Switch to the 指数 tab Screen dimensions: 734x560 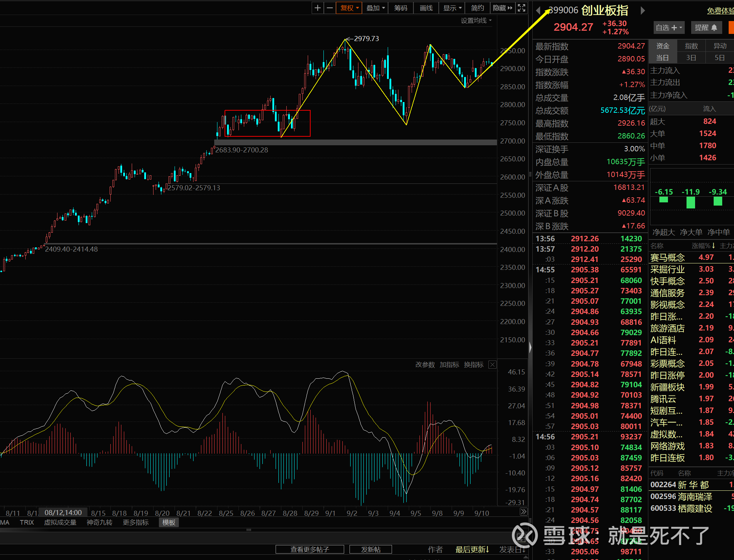[x=691, y=46]
